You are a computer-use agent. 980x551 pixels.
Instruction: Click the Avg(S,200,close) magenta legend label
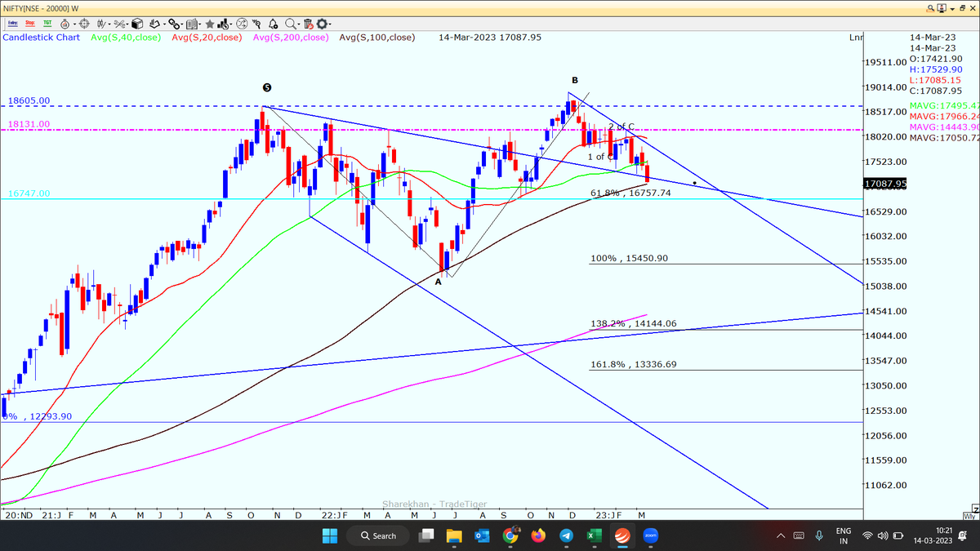coord(291,38)
